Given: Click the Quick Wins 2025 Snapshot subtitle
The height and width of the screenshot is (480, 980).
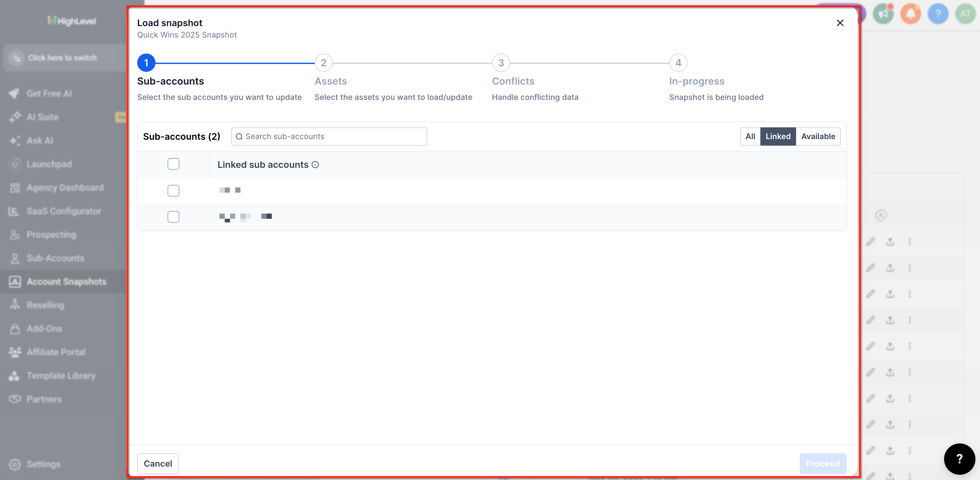Looking at the screenshot, I should point(187,35).
